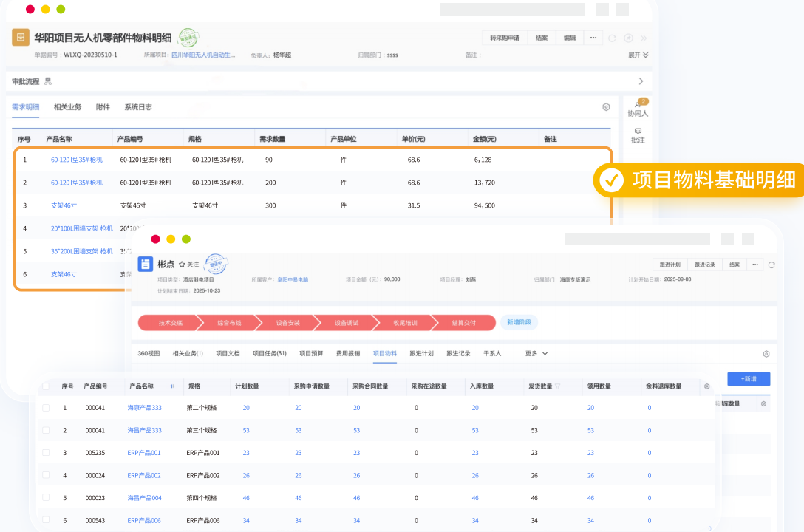This screenshot has width=804, height=532.
Task: Click the blue +新增 button
Action: (749, 379)
